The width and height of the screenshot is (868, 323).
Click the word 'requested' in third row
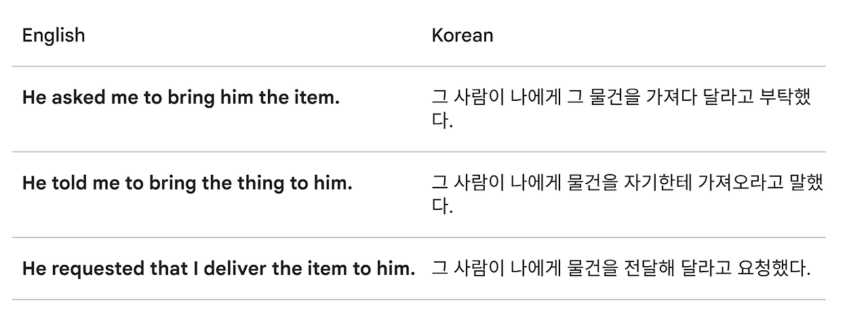[98, 269]
